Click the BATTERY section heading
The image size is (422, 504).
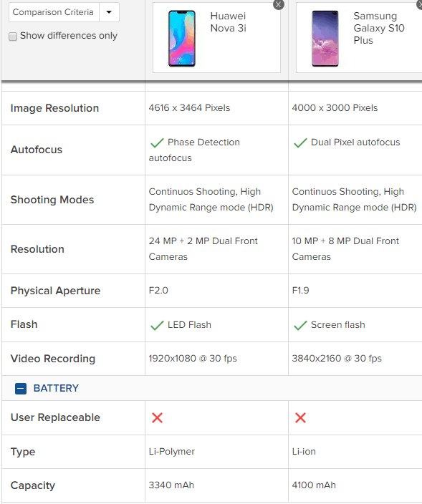pyautogui.click(x=56, y=388)
